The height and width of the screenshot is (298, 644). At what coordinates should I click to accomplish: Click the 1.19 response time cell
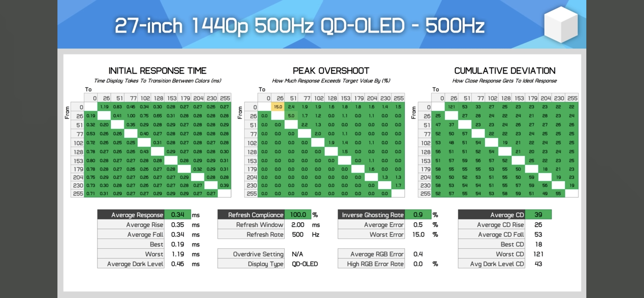[104, 107]
